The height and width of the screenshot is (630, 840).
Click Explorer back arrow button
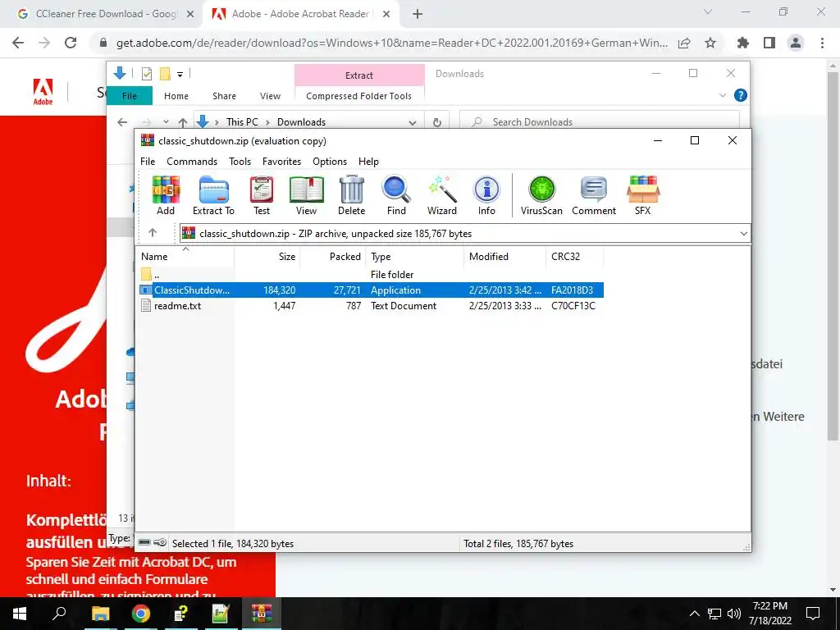(122, 122)
